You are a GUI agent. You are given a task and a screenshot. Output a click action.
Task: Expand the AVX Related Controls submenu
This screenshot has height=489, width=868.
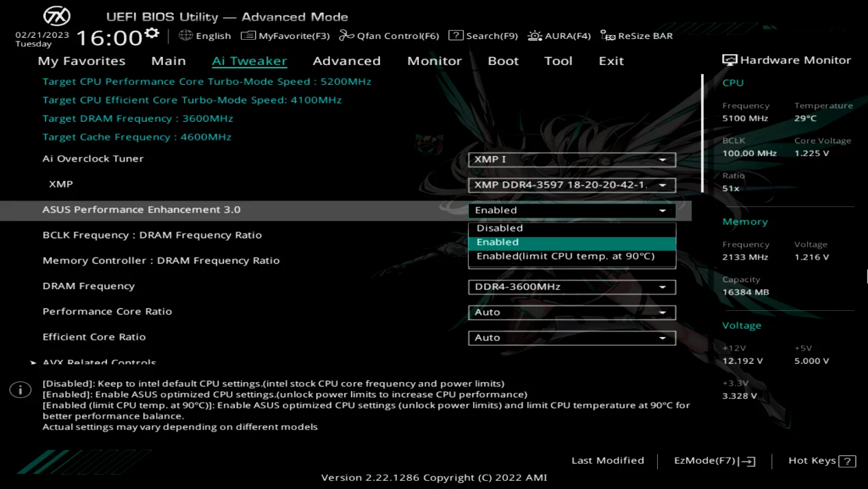[99, 362]
